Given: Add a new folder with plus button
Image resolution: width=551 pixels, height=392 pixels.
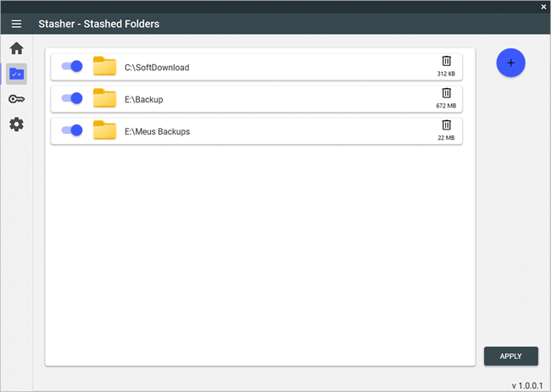Looking at the screenshot, I should click(510, 63).
